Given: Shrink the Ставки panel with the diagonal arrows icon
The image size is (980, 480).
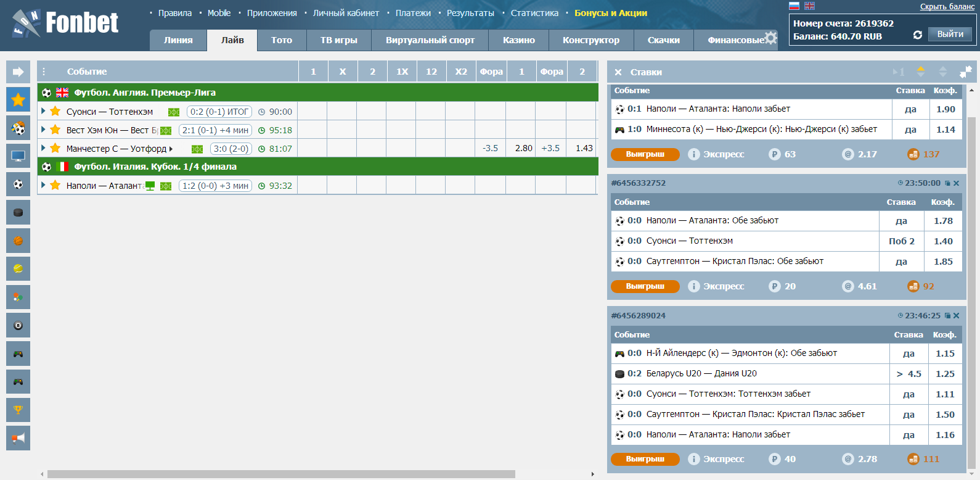Looking at the screenshot, I should coord(965,72).
